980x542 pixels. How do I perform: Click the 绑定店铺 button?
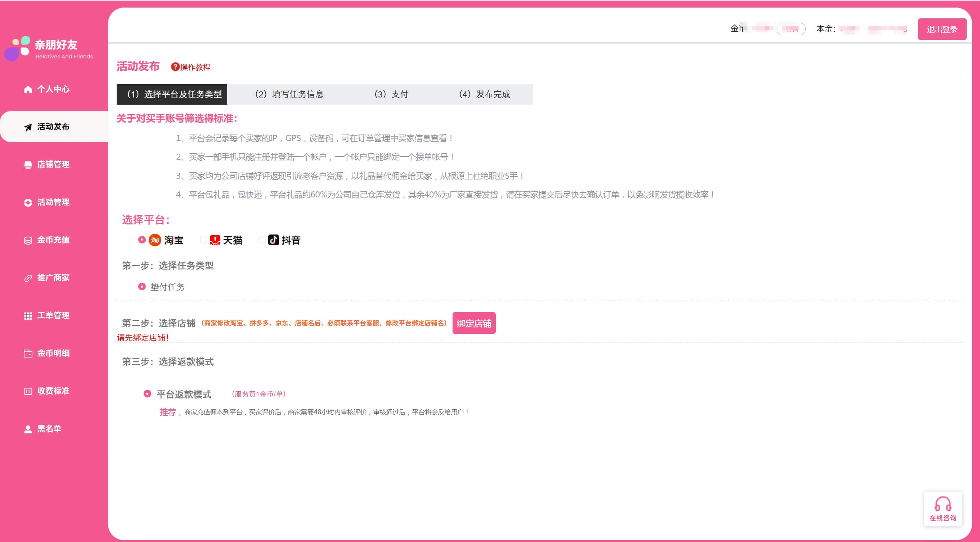click(474, 323)
